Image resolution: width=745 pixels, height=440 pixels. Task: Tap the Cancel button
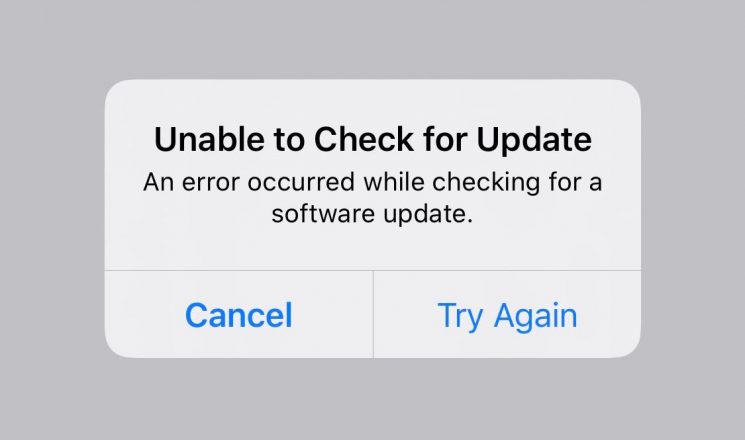pos(239,315)
